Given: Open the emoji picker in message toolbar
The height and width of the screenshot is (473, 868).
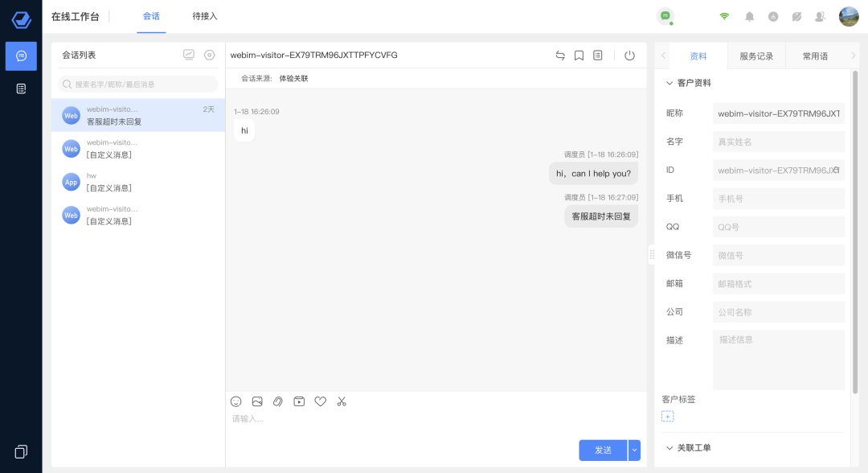Looking at the screenshot, I should (236, 401).
